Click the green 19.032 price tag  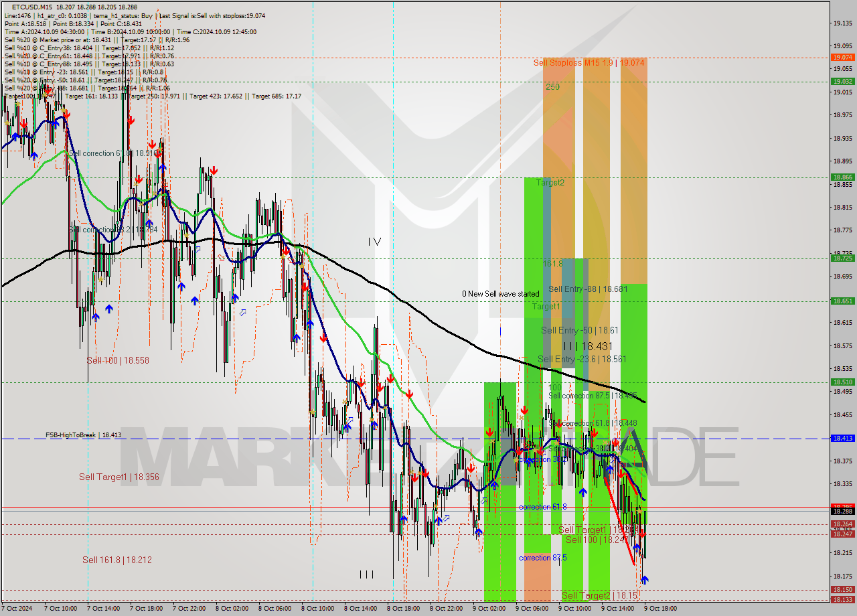(842, 81)
